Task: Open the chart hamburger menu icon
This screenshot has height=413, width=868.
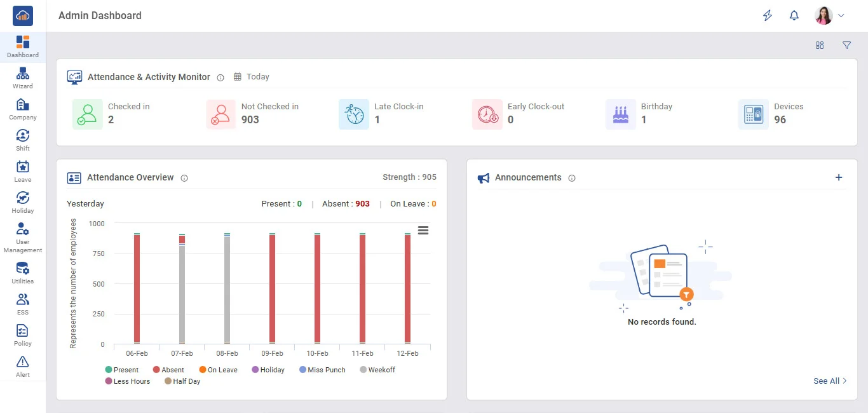Action: coord(423,230)
